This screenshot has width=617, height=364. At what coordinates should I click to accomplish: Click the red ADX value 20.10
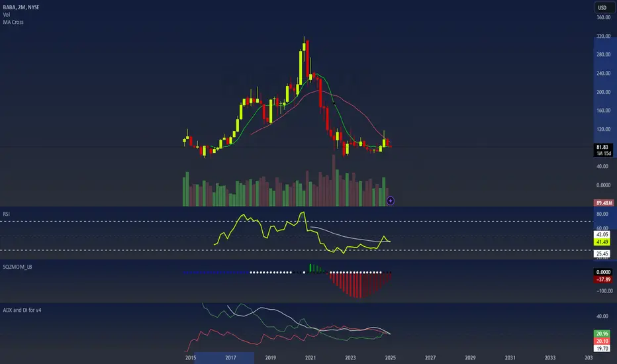click(602, 341)
